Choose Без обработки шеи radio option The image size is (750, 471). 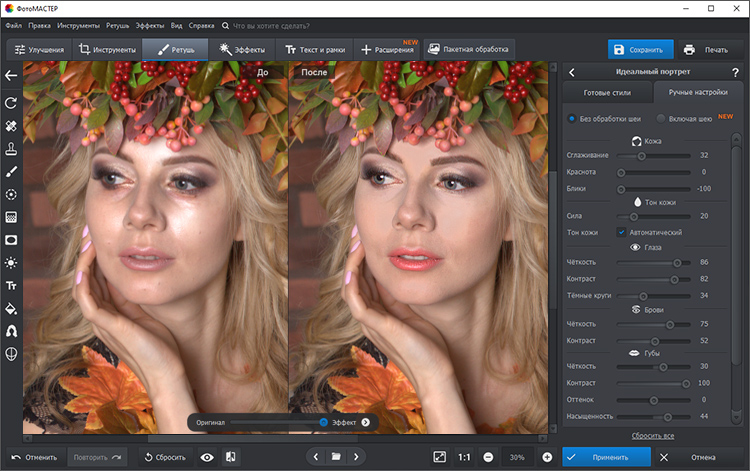572,118
